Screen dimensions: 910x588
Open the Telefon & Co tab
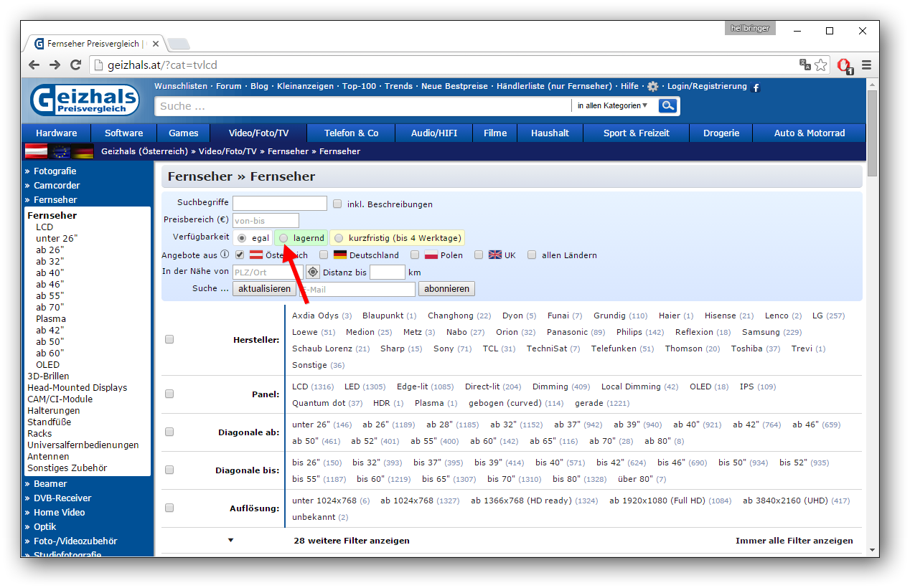351,133
